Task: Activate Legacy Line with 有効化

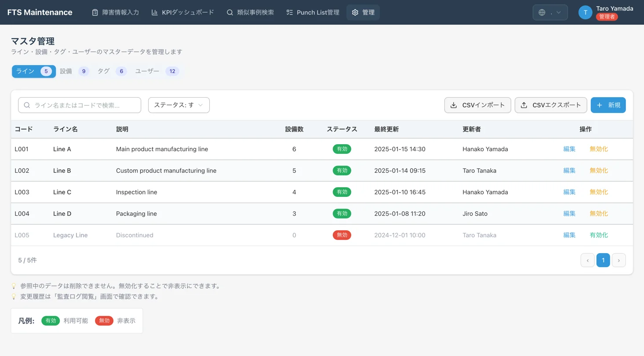Action: click(x=599, y=235)
